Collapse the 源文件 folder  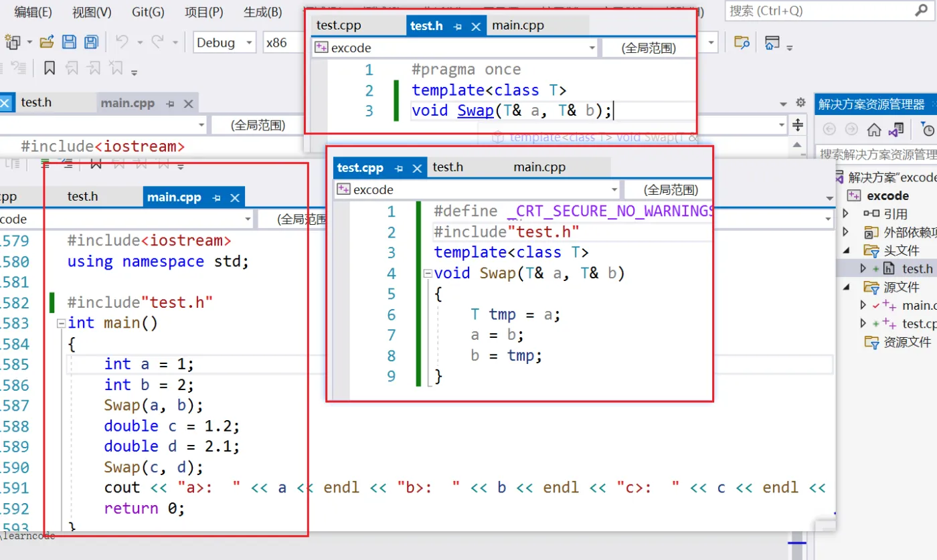tap(845, 287)
